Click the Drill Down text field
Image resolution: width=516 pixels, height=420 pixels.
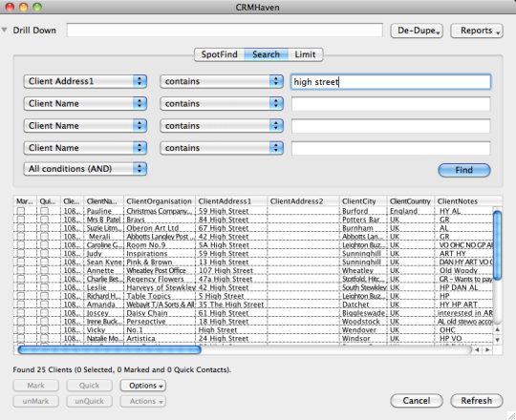pos(225,31)
